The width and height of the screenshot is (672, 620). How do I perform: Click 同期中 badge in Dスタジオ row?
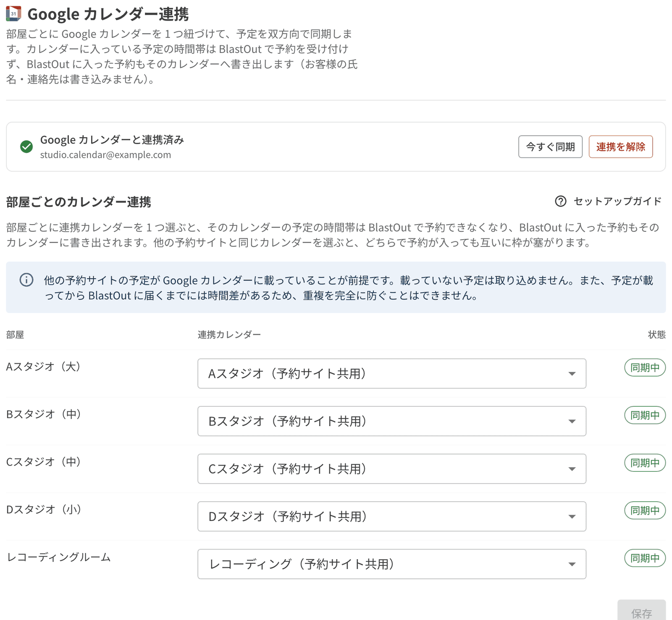click(645, 510)
